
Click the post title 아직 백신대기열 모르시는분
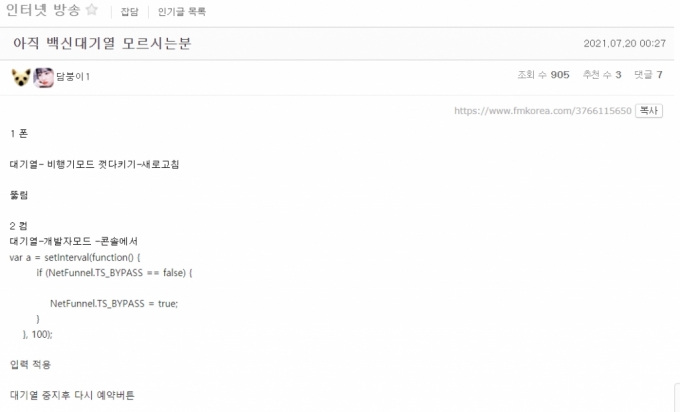(x=102, y=43)
